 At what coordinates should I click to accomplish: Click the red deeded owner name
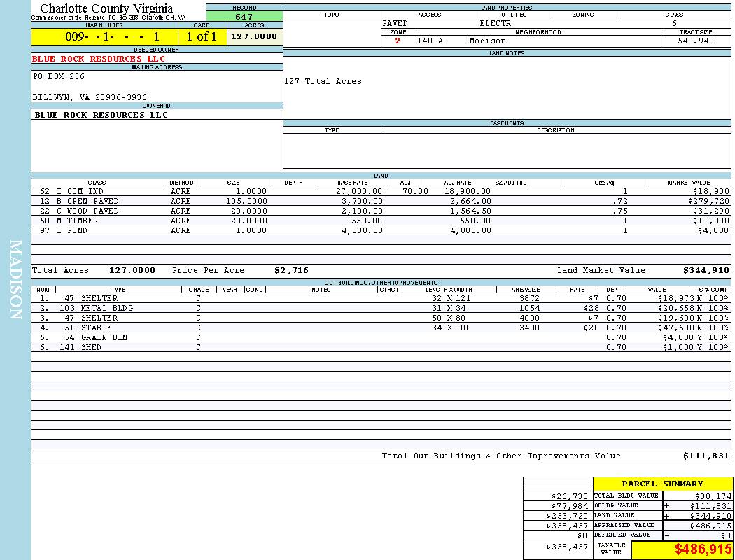(99, 59)
